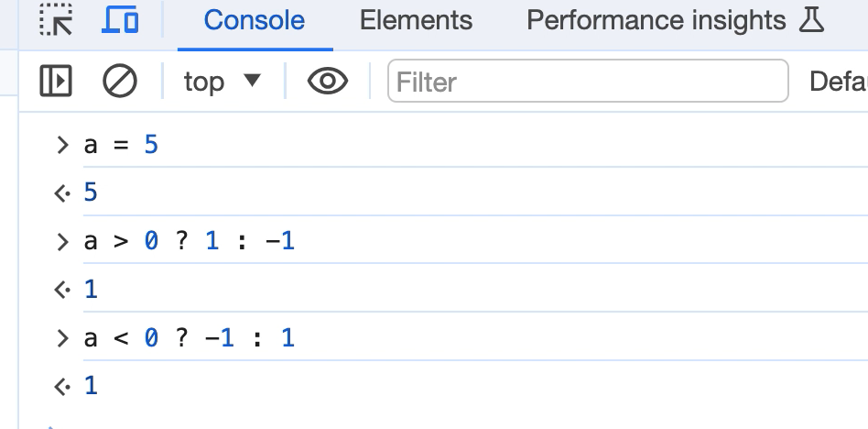Open the top JavaScript context dropdown

pos(222,82)
